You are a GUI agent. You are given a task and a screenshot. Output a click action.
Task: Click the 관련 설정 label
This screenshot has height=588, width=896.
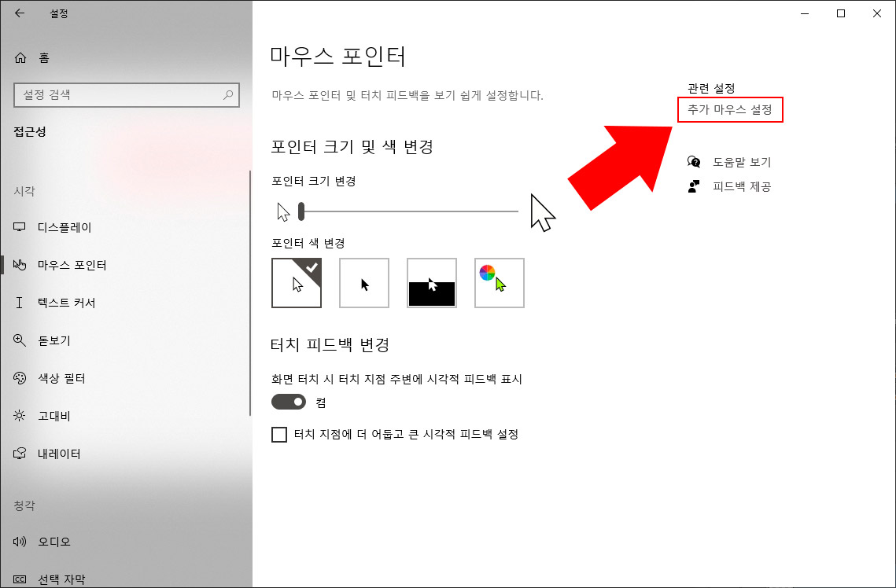pos(711,88)
